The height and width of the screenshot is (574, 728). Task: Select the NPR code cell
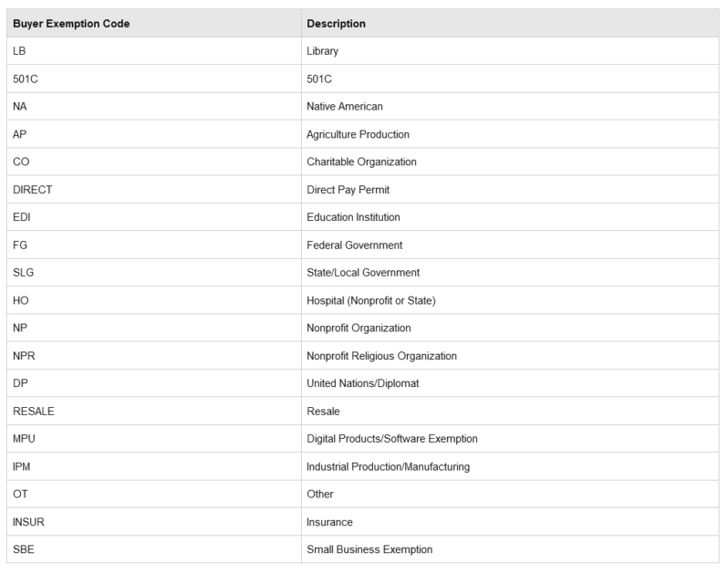(23, 355)
